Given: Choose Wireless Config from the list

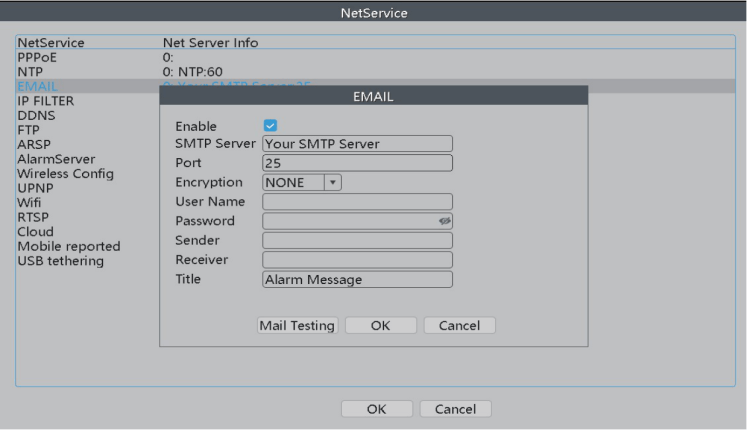Looking at the screenshot, I should [x=66, y=174].
